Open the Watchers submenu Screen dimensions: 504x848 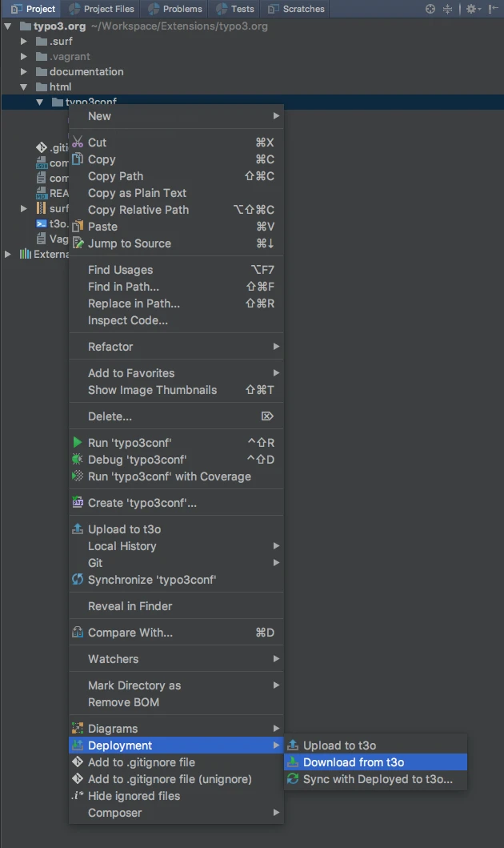click(x=176, y=659)
